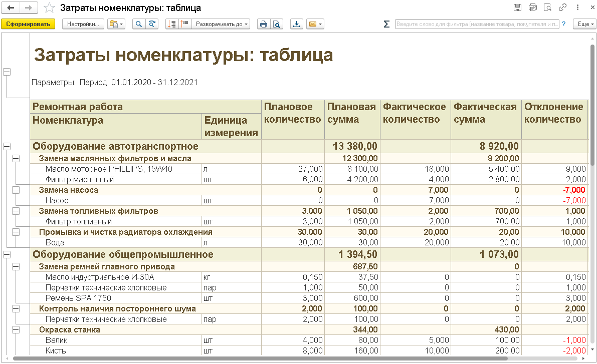This screenshot has width=597, height=364.
Task: Collapse Оборудование общепромышленное group
Action: [7, 255]
